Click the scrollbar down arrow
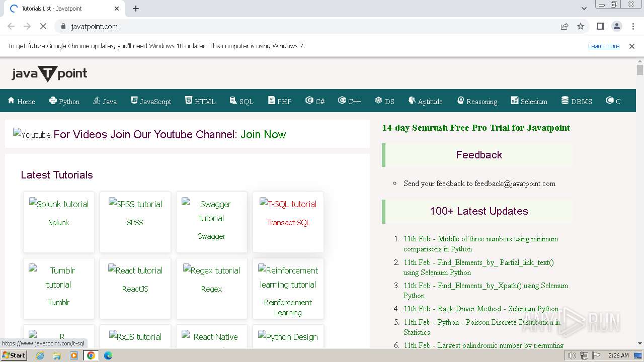Viewport: 644px width, 362px height. tap(639, 344)
